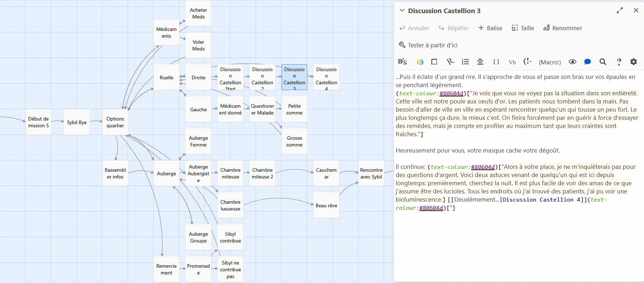Click the Vb verbatim icon
The image size is (644, 283).
click(512, 62)
